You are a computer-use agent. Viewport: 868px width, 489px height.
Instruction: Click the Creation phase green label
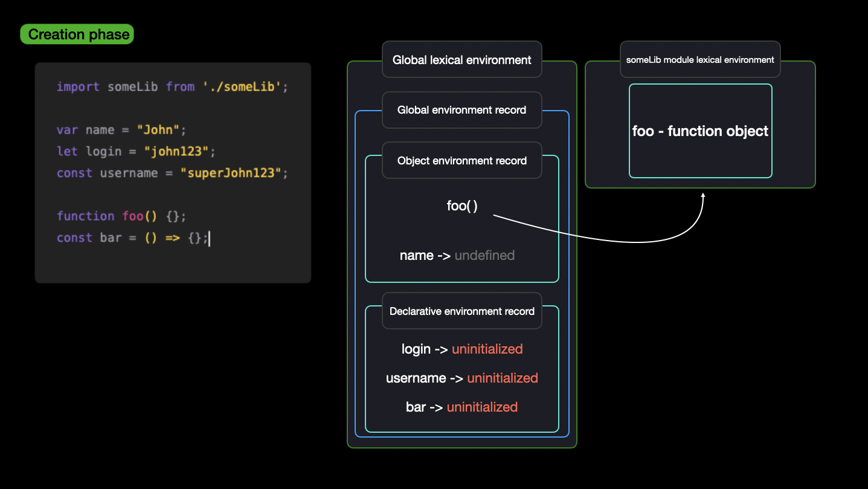click(77, 34)
